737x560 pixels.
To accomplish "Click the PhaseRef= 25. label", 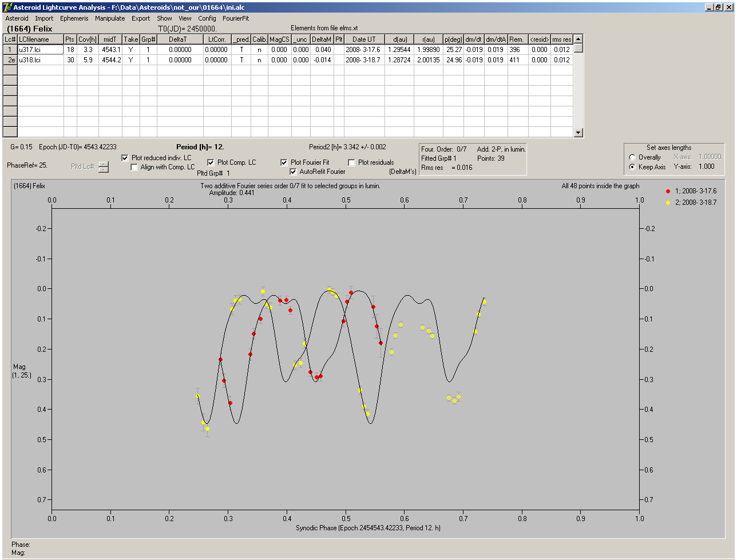I will point(27,165).
